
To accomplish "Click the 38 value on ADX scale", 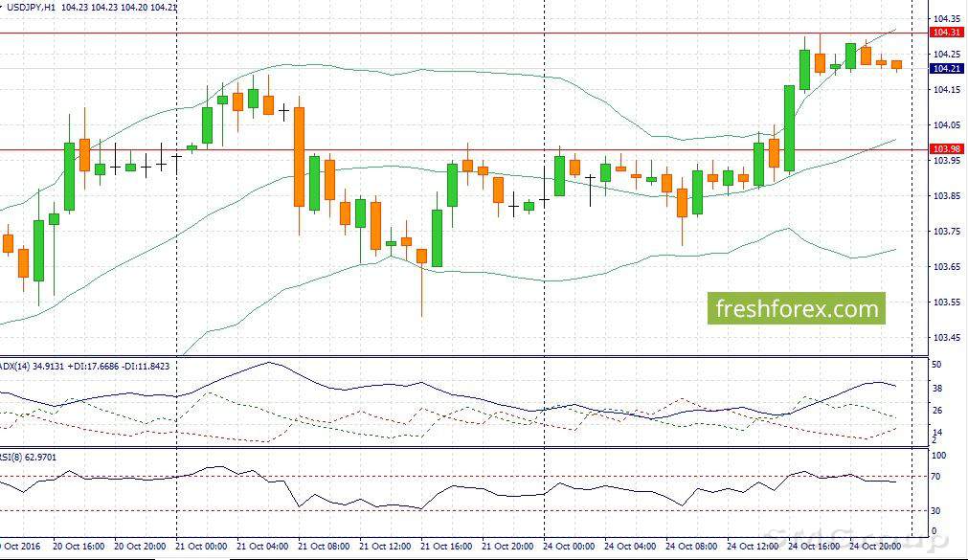I will [936, 389].
